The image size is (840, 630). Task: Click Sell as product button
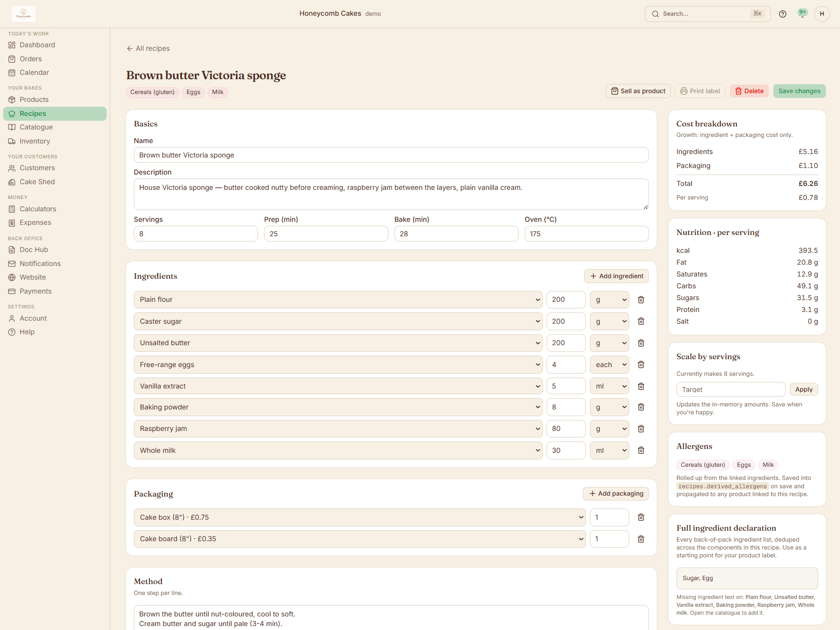point(638,91)
